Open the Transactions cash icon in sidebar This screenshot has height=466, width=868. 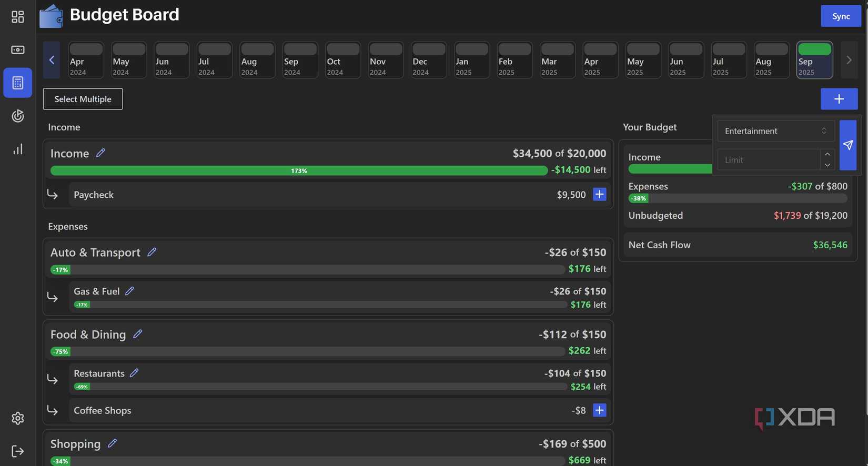(17, 50)
